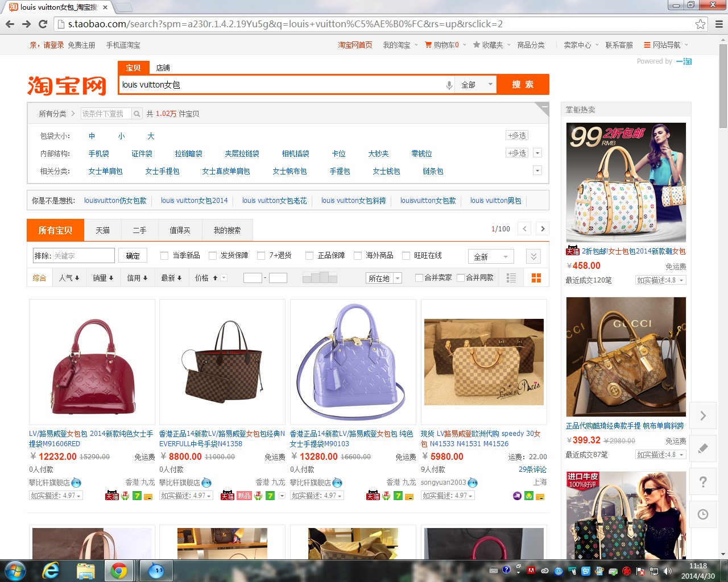Image resolution: width=728 pixels, height=582 pixels.
Task: Switch to grid view layout icon
Action: [x=536, y=278]
